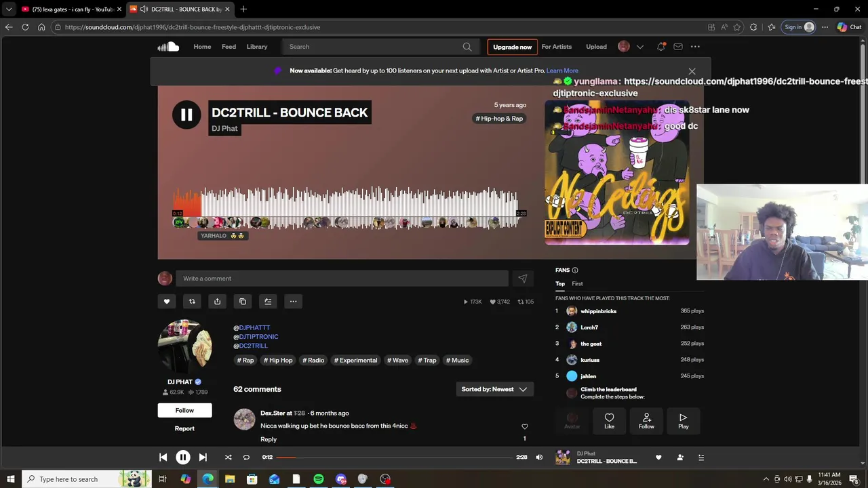Refresh the browser page
Screen dimensions: 868x488
pyautogui.click(x=25, y=27)
